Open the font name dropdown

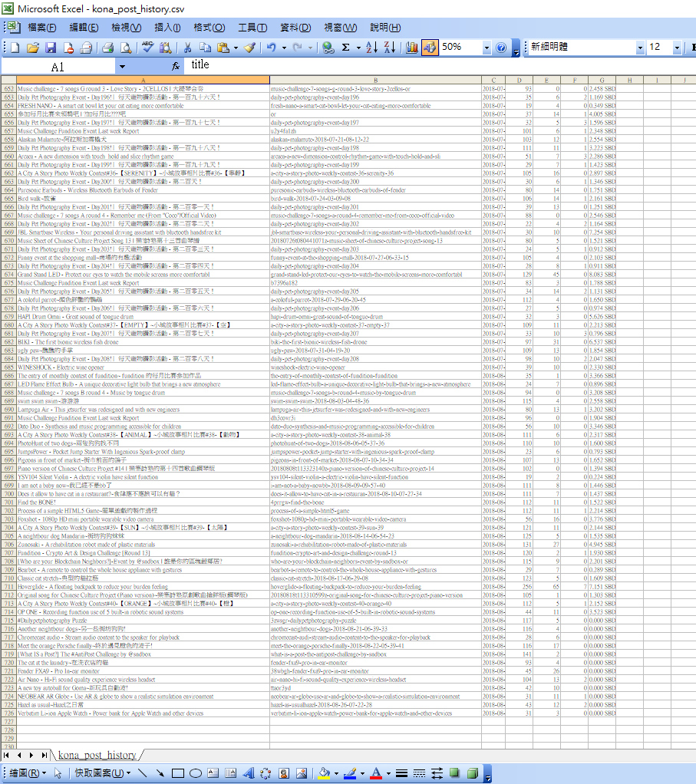point(639,48)
